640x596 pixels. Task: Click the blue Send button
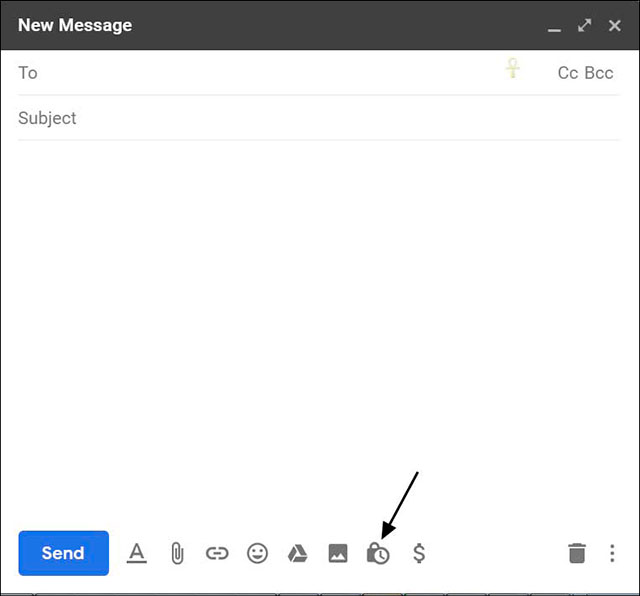coord(63,553)
